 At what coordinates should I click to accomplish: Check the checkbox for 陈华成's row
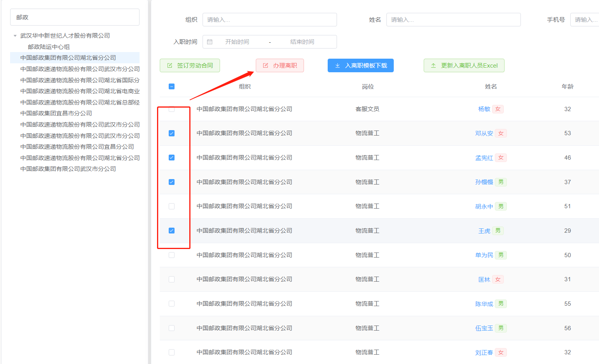pyautogui.click(x=171, y=304)
